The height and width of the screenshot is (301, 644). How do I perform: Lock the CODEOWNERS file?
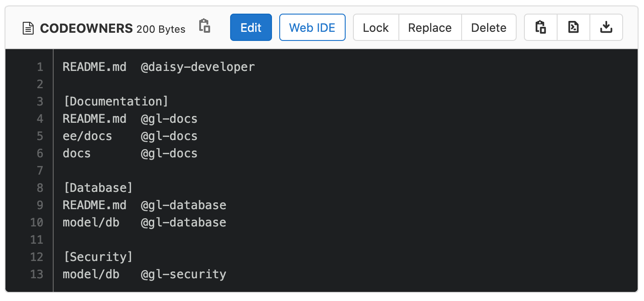[376, 27]
